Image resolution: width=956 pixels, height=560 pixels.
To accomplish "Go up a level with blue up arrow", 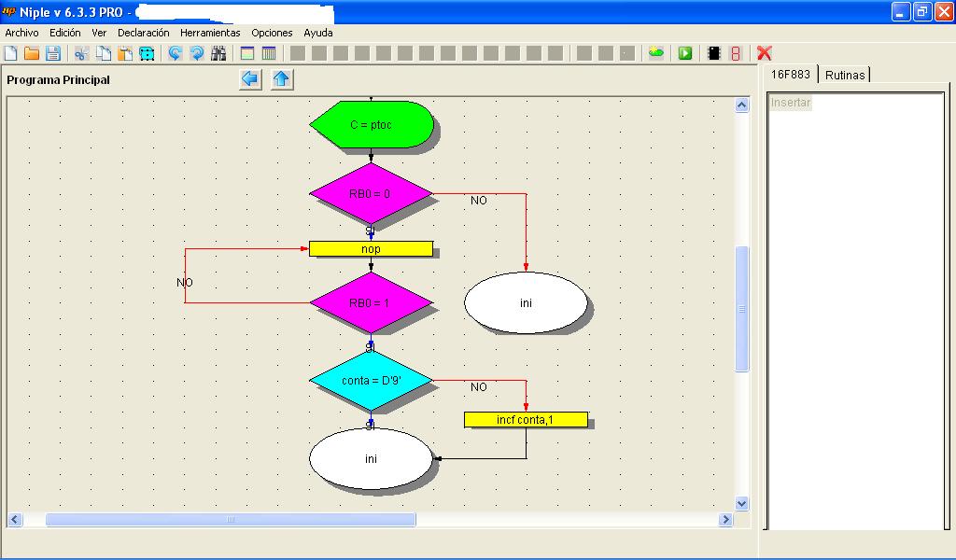I will [281, 79].
